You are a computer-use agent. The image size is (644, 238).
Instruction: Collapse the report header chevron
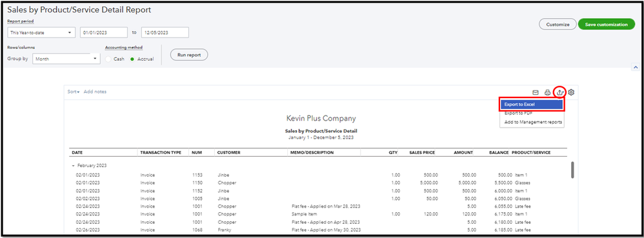636,67
